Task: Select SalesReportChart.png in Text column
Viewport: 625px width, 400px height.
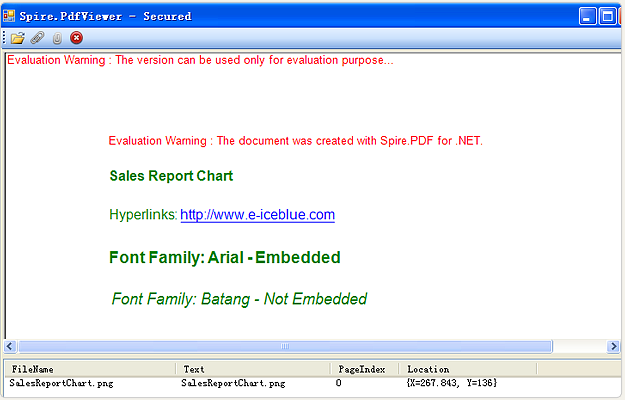Action: click(233, 383)
